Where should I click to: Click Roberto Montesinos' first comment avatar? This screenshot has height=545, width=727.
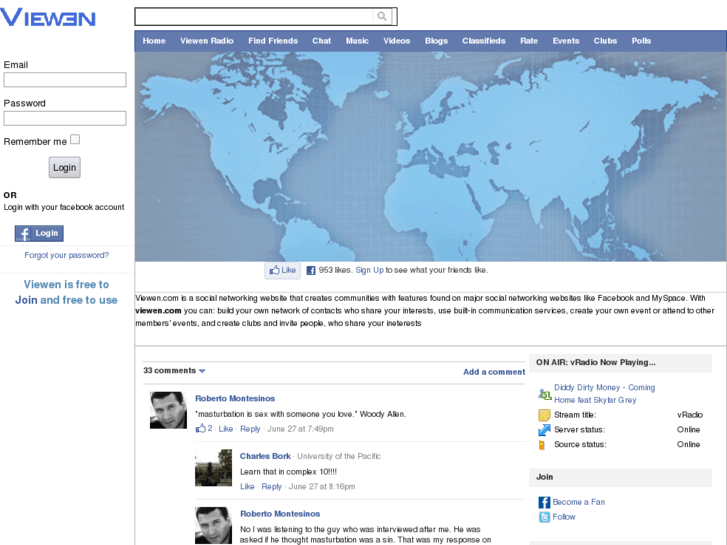click(x=168, y=410)
